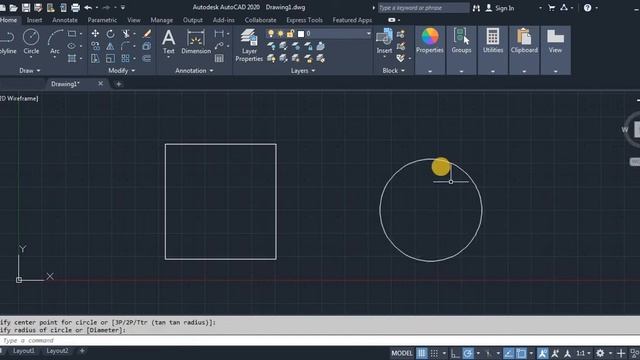Toggle grid display in status bar
The width and height of the screenshot is (640, 360).
[x=422, y=353]
